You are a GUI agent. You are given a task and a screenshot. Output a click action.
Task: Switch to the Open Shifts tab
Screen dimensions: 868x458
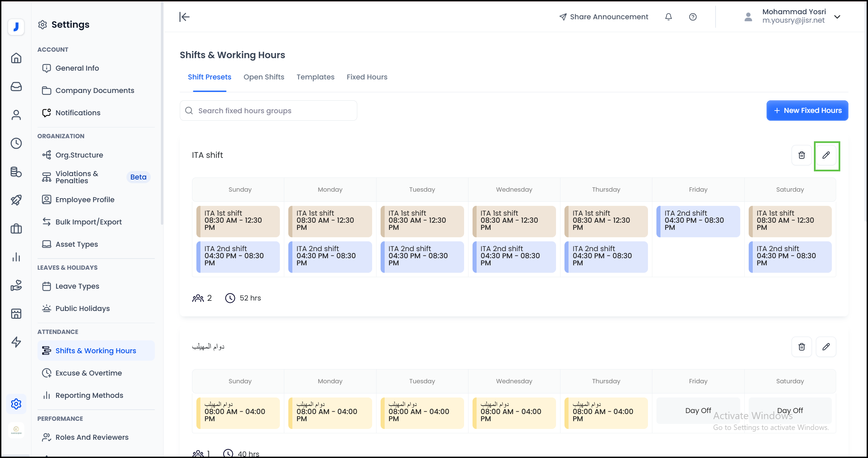pos(264,77)
